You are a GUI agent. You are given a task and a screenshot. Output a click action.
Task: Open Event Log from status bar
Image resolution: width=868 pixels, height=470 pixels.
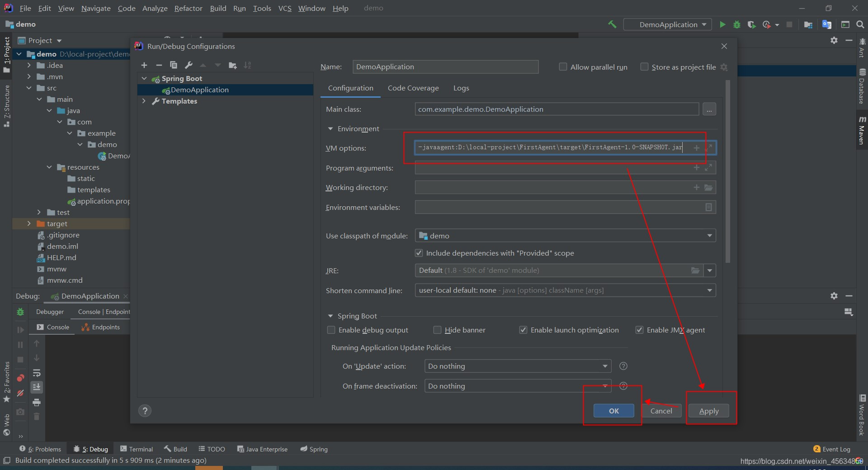pos(831,449)
